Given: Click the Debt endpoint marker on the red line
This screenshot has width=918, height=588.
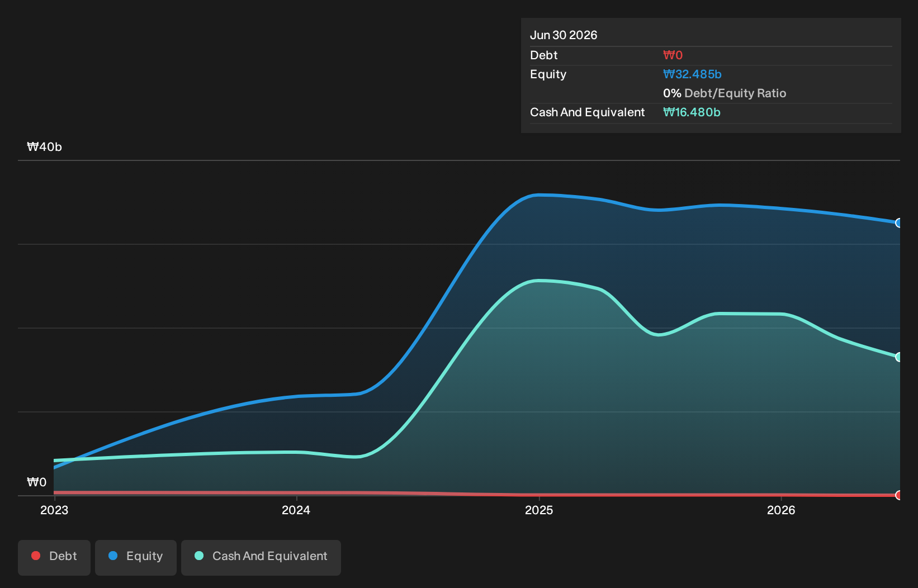Looking at the screenshot, I should (x=899, y=495).
